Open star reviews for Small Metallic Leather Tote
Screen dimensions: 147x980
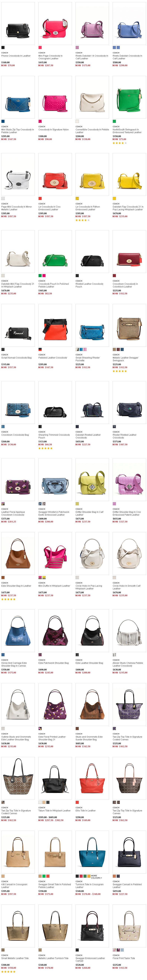pyautogui.click(x=8, y=972)
